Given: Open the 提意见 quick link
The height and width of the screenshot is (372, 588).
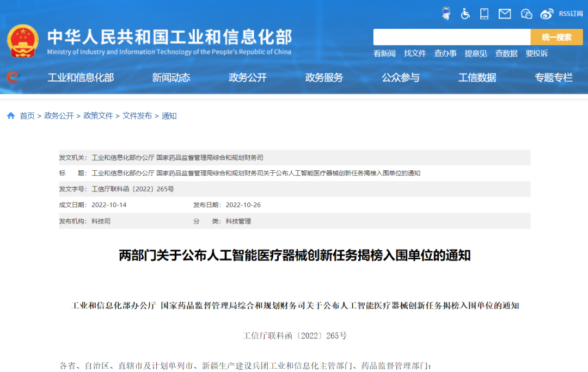Looking at the screenshot, I should coord(475,54).
